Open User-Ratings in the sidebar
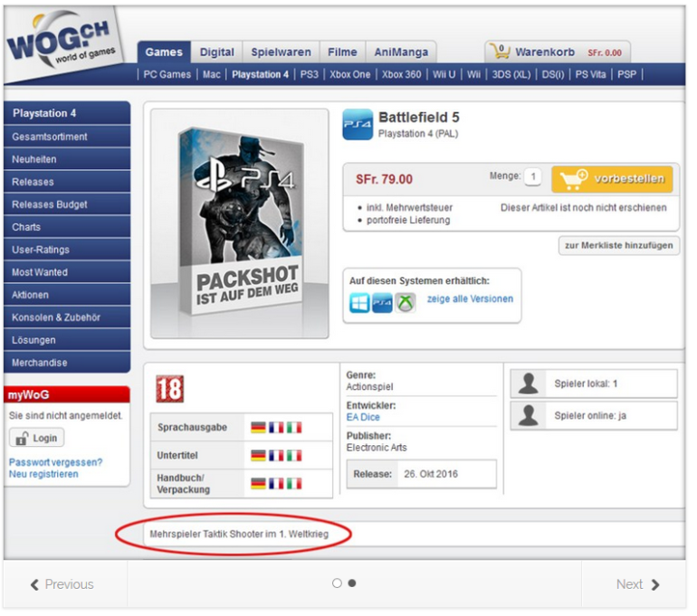 (x=67, y=250)
